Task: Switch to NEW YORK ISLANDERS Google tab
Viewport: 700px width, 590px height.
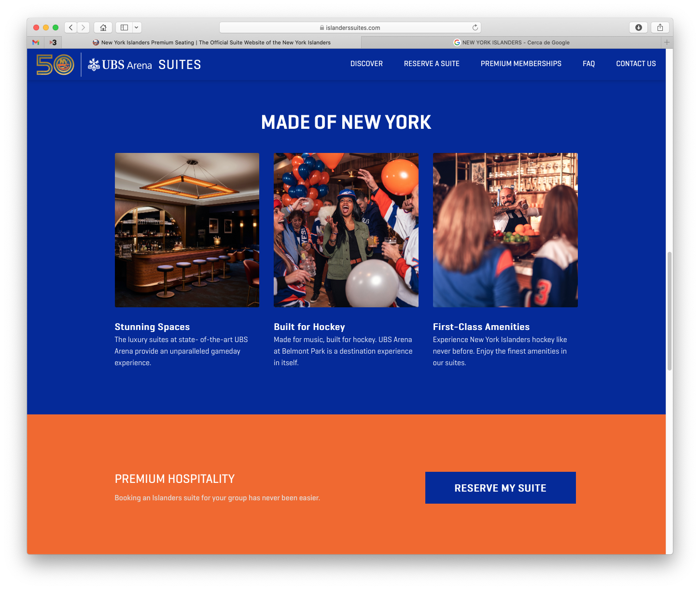Action: coord(511,42)
